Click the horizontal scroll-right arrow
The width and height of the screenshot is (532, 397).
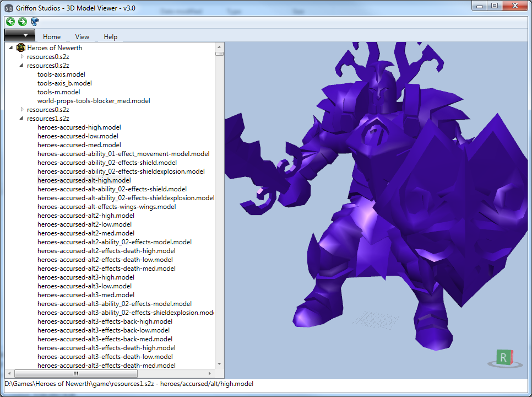[210, 374]
